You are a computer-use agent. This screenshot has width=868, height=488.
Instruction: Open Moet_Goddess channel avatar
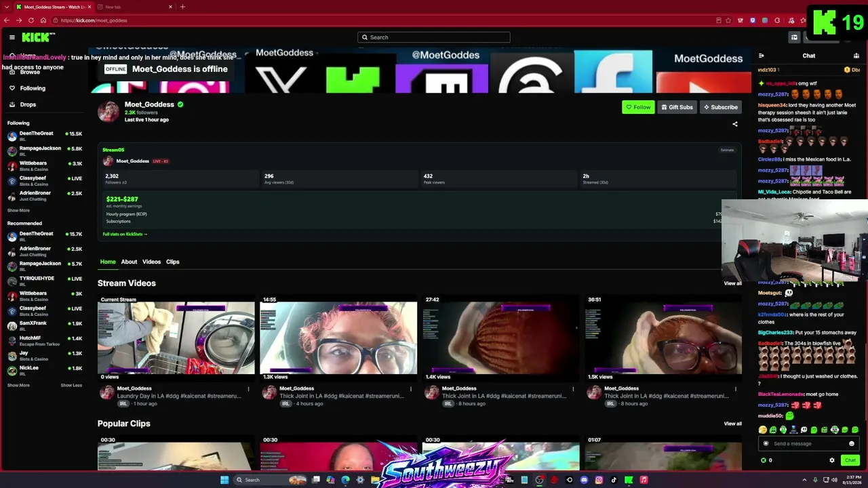click(x=108, y=112)
